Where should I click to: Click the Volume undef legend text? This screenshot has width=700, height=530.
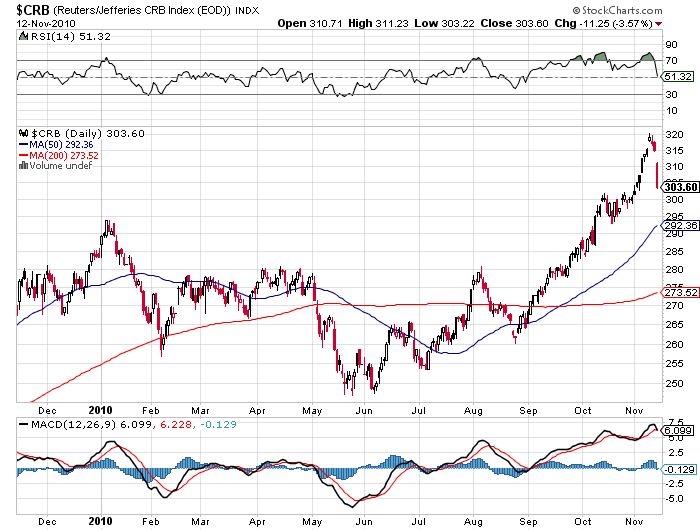[x=61, y=166]
